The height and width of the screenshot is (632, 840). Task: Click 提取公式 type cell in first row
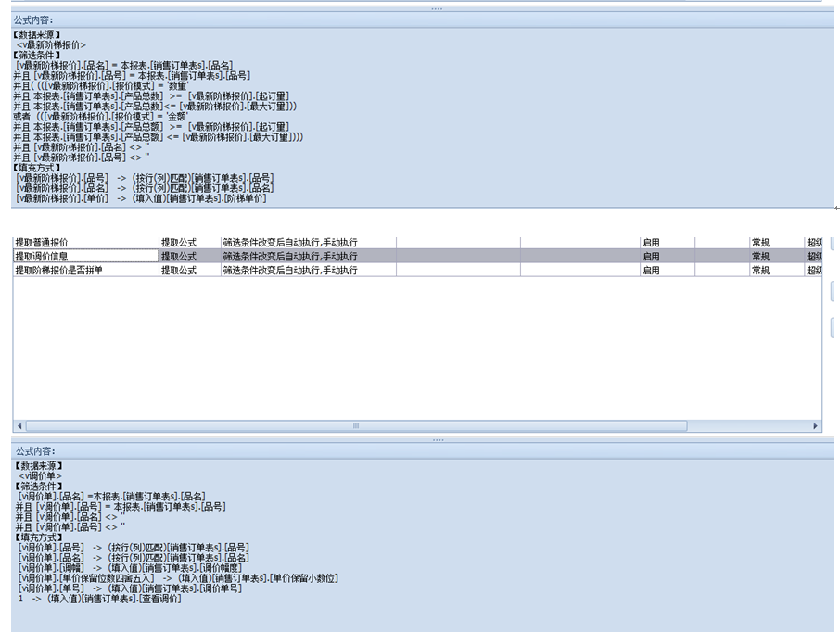pyautogui.click(x=189, y=243)
